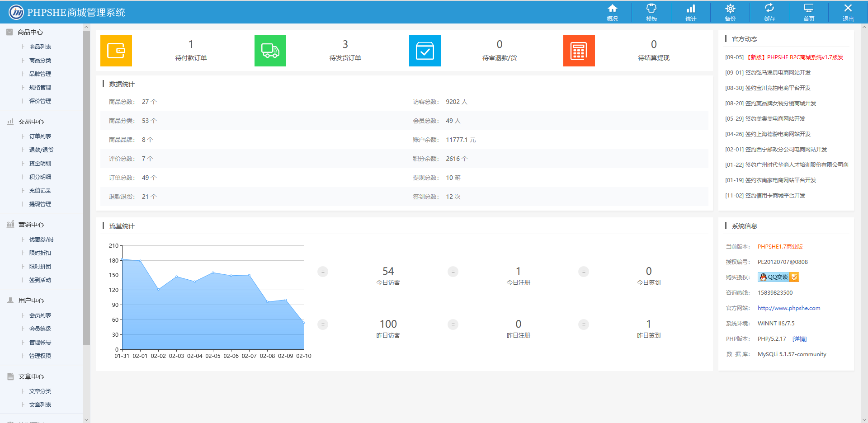Go to 退款/退货 in the sidebar

pyautogui.click(x=41, y=150)
